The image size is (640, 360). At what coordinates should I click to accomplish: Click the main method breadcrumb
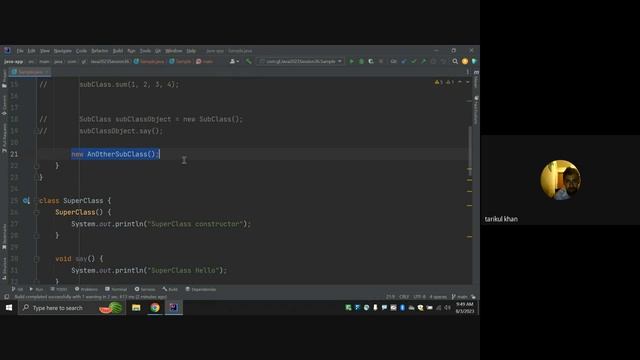tap(204, 62)
